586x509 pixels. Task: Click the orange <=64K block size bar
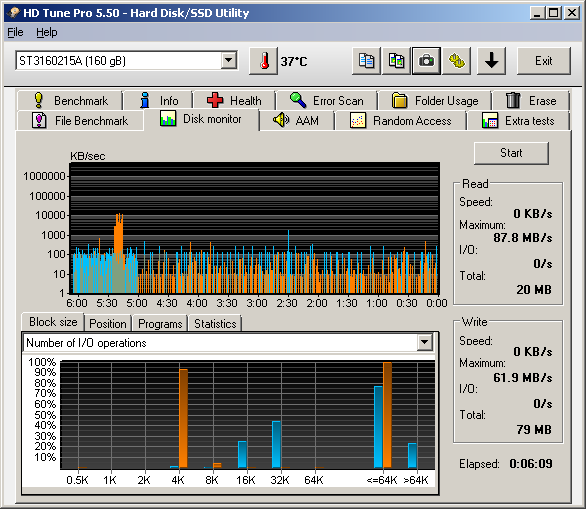(387, 414)
